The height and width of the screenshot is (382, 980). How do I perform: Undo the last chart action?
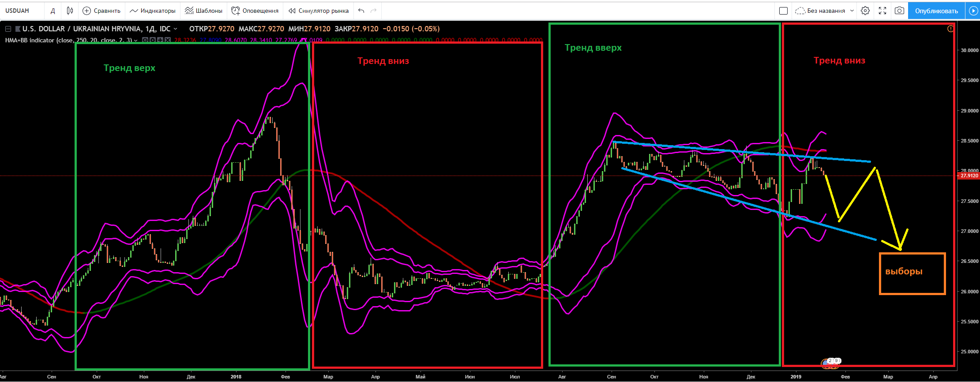coord(361,11)
